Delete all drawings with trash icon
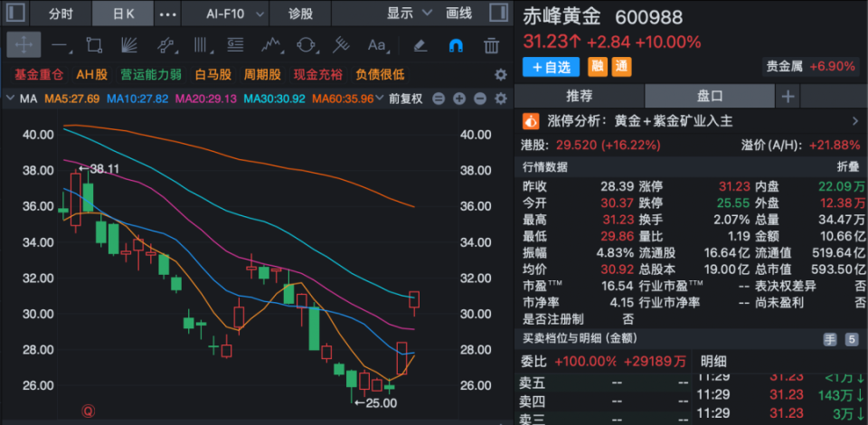The width and height of the screenshot is (868, 425). (491, 45)
